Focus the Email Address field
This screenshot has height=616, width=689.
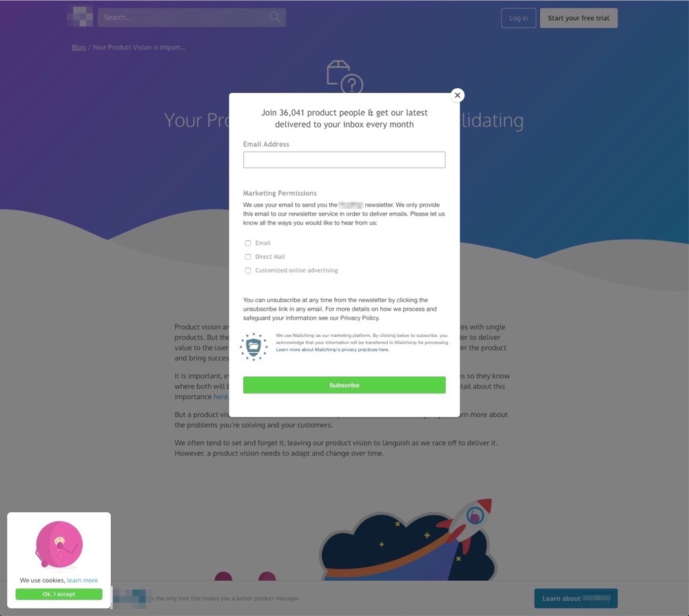tap(344, 159)
